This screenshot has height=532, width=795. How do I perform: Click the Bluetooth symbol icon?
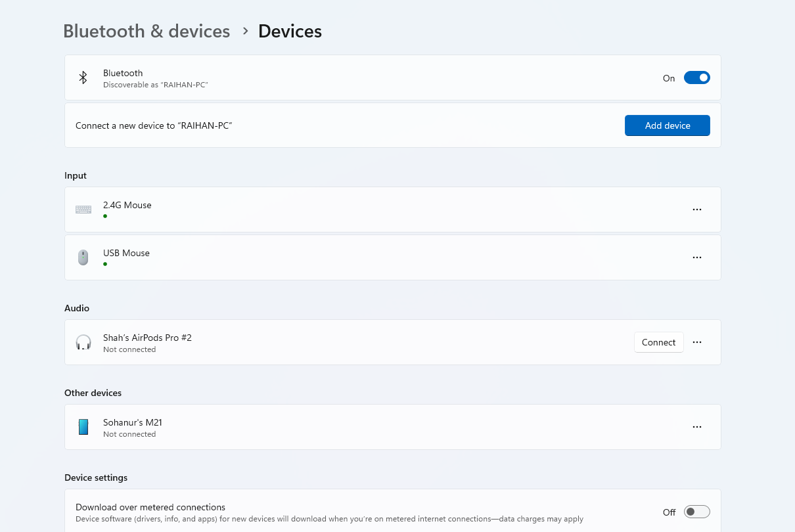[83, 78]
